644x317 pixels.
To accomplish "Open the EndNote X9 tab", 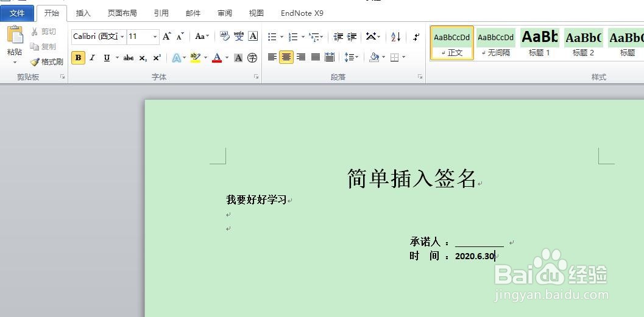I will pyautogui.click(x=302, y=13).
